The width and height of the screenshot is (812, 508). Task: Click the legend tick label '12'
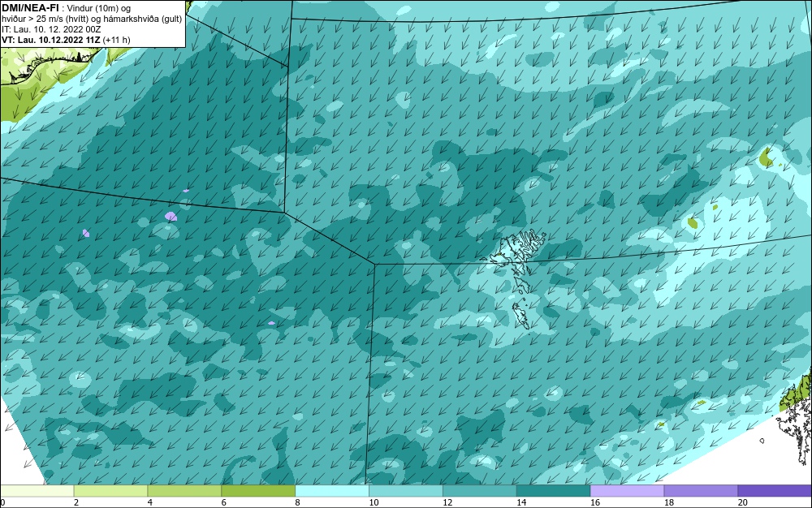click(x=447, y=502)
